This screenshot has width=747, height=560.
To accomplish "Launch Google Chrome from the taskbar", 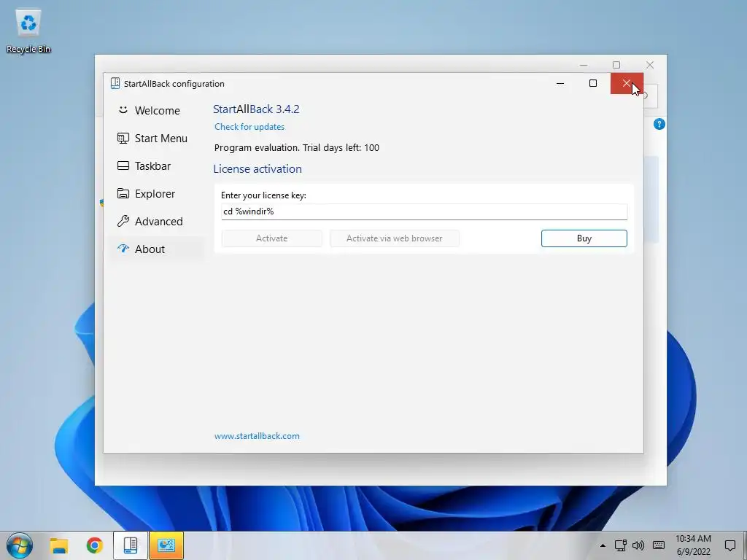I will click(94, 545).
